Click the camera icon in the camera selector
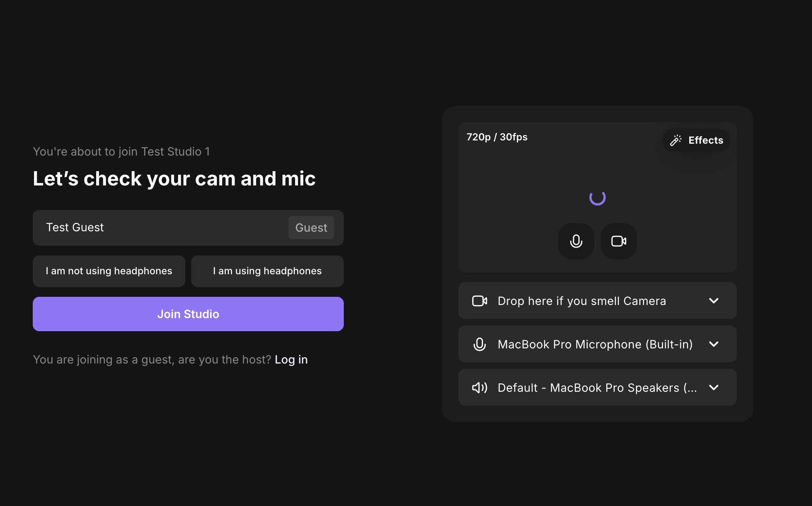 pyautogui.click(x=480, y=301)
